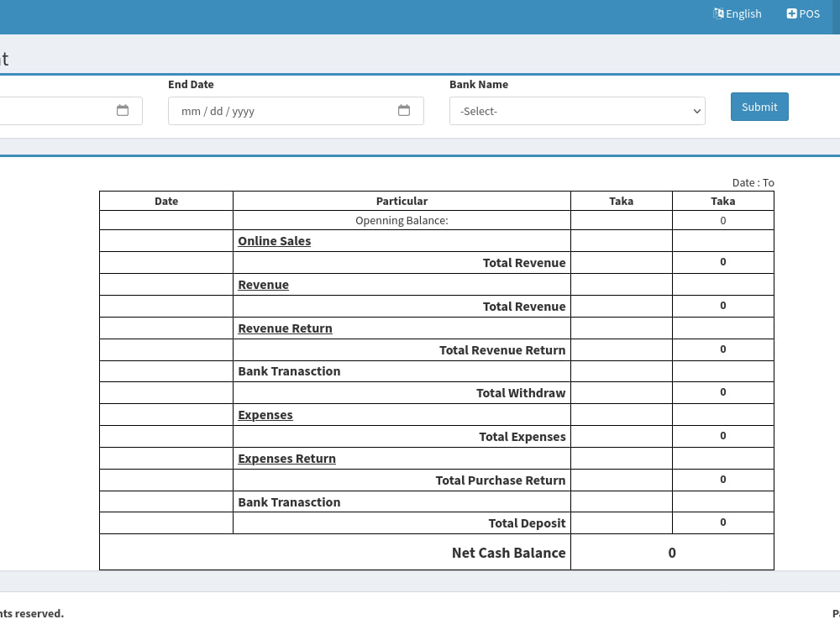Select the Total Expenses label
Image resolution: width=840 pixels, height=630 pixels.
(x=522, y=437)
